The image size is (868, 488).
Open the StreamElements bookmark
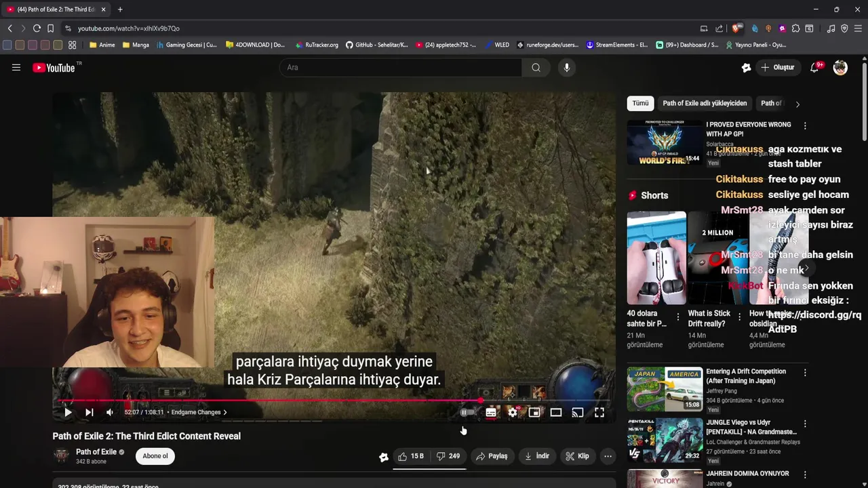point(617,45)
